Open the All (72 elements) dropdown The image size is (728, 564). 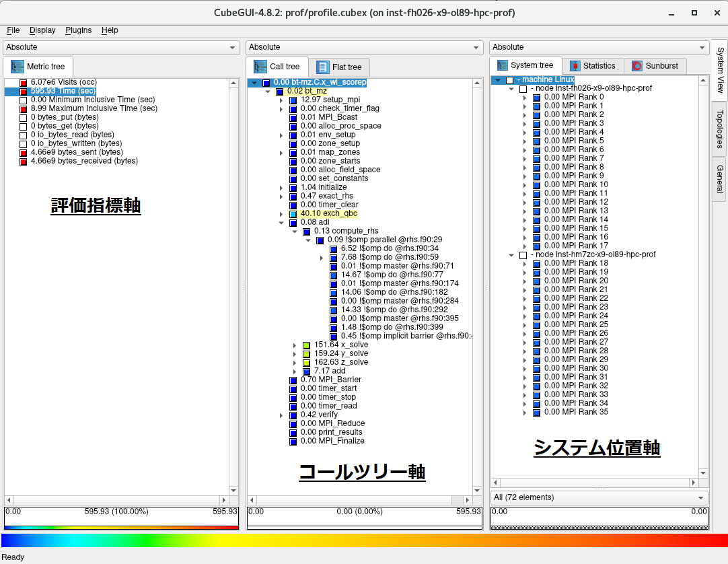point(599,497)
